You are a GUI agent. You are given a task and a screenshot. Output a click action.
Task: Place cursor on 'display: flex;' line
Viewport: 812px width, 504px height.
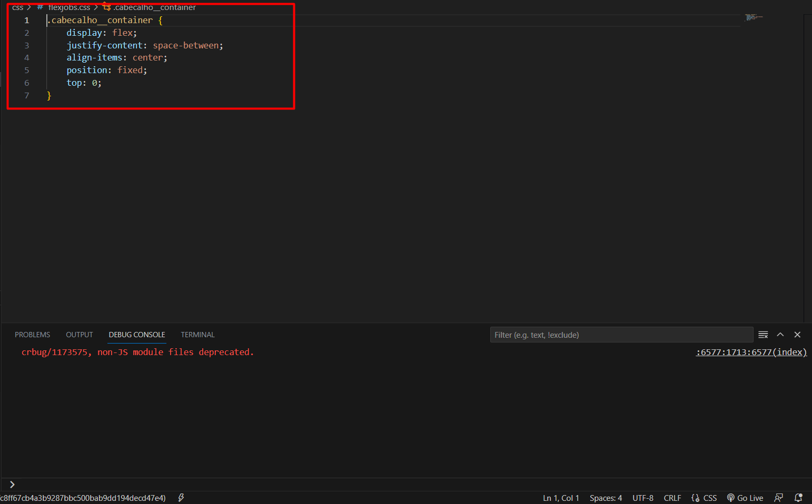(x=102, y=33)
